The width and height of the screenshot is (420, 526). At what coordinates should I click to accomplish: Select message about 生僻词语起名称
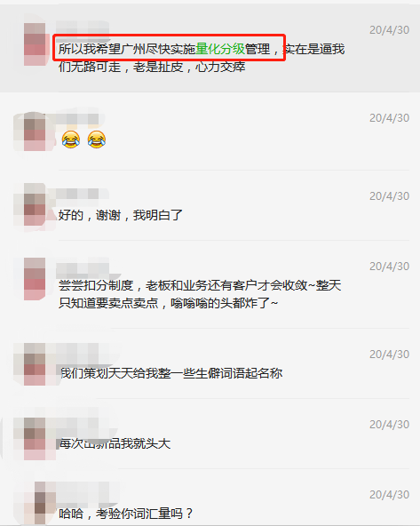[x=171, y=373]
